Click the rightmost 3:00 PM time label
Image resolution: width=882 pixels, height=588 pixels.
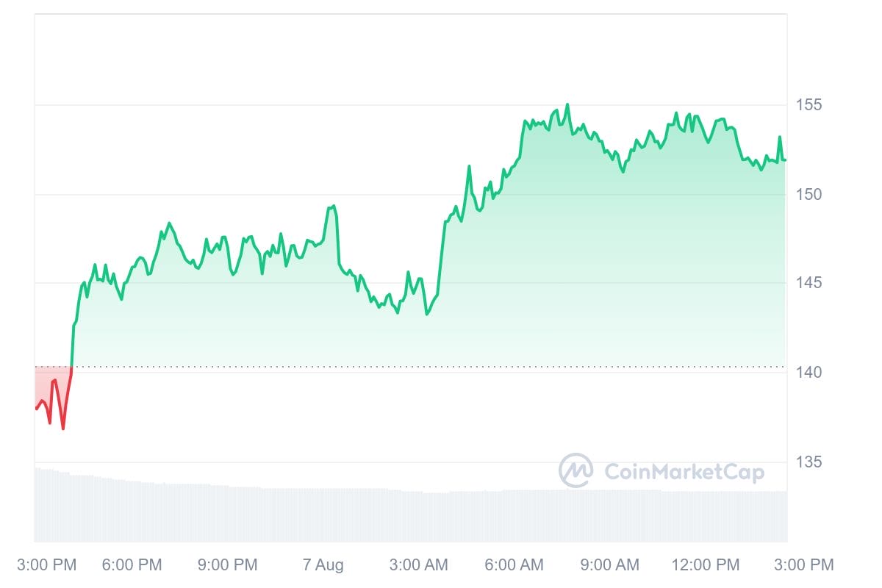[x=804, y=565]
